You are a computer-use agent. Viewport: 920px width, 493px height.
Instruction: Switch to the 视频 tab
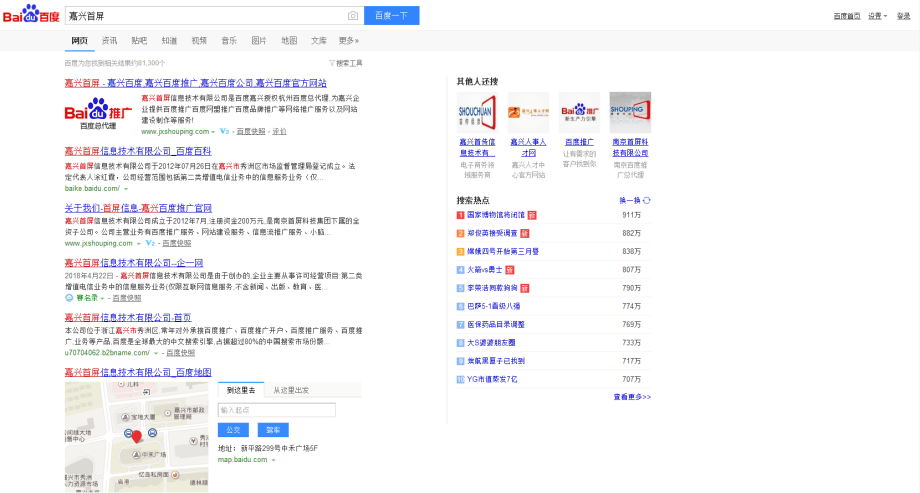tap(199, 40)
